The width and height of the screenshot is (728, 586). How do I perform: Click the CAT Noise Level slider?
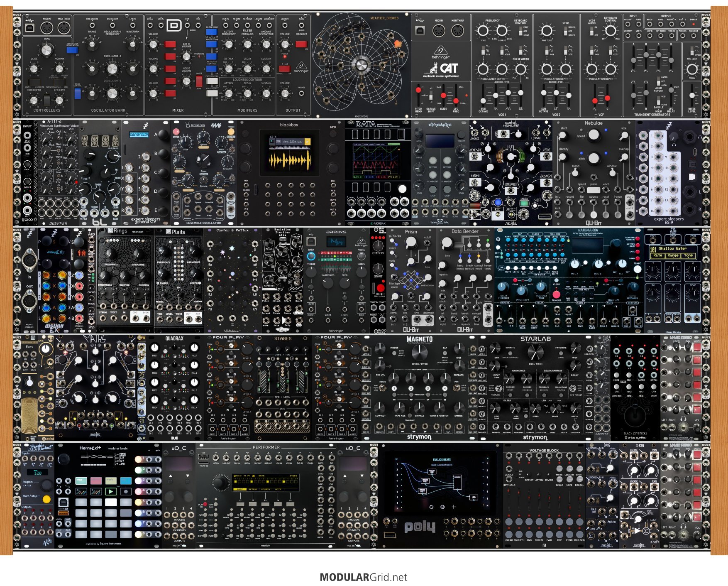(692, 95)
